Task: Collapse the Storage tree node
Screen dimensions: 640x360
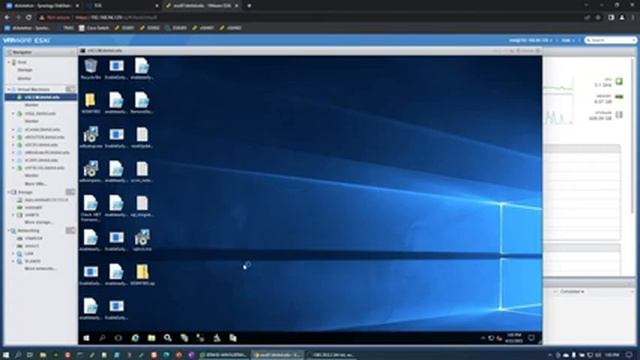Action: click(9, 192)
